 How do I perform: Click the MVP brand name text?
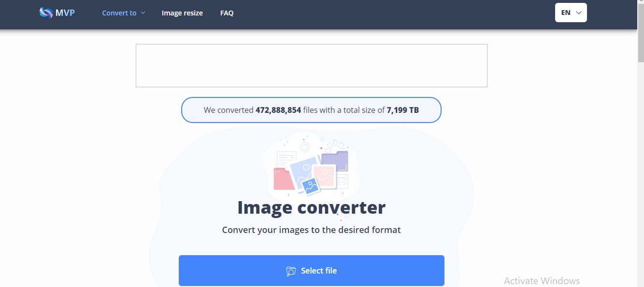(65, 13)
